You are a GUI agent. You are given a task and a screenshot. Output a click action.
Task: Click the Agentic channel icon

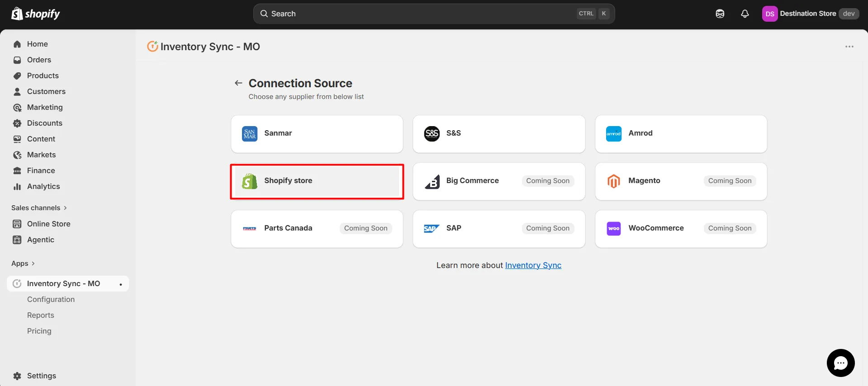(17, 240)
